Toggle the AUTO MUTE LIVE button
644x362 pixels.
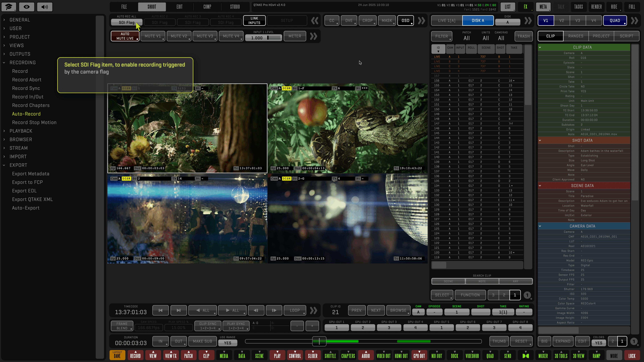coord(125,36)
